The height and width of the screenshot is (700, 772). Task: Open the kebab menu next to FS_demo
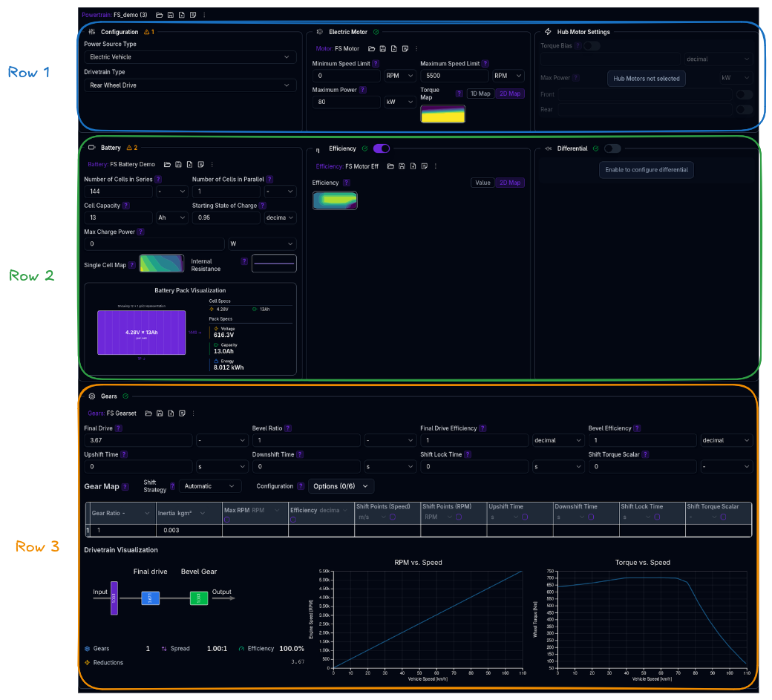pos(204,14)
